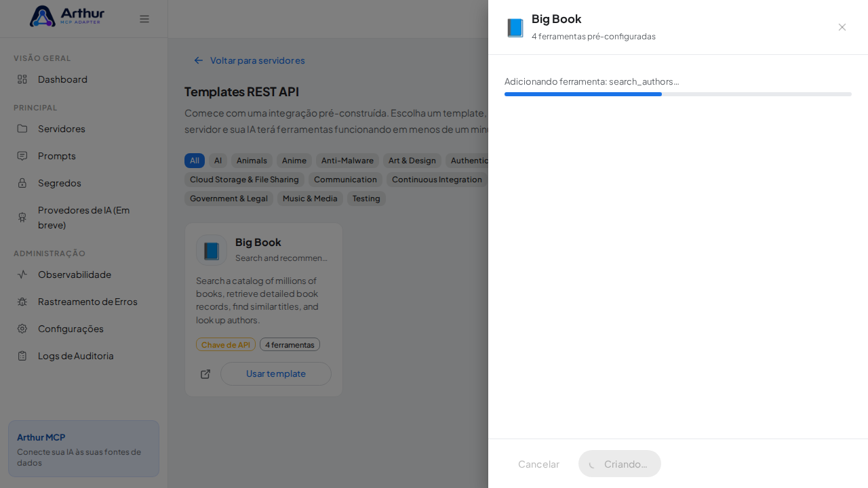Viewport: 868px width, 488px height.
Task: Click the Configurações gear icon
Action: [22, 329]
